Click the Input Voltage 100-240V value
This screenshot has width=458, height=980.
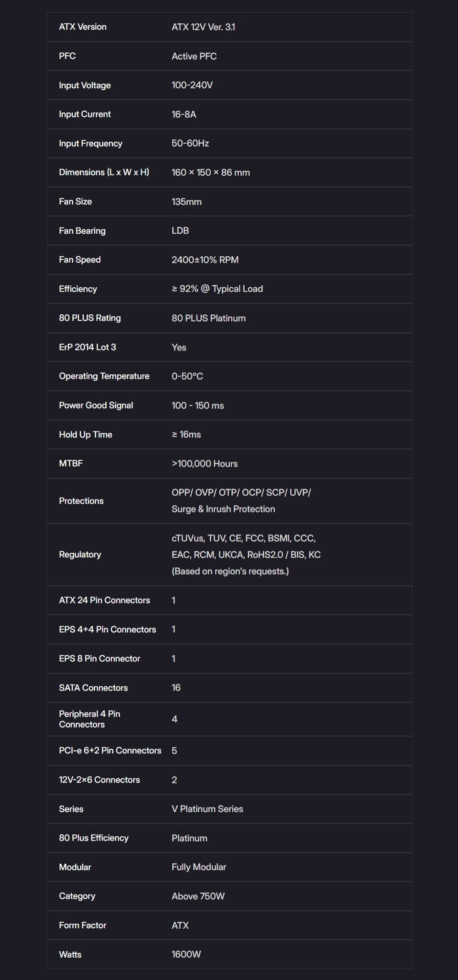click(x=192, y=85)
